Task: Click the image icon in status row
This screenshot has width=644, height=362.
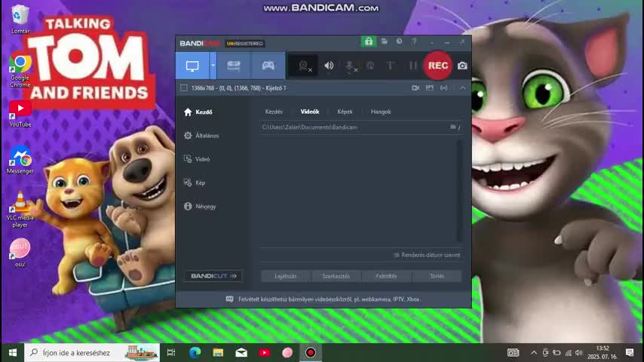Action: click(430, 88)
